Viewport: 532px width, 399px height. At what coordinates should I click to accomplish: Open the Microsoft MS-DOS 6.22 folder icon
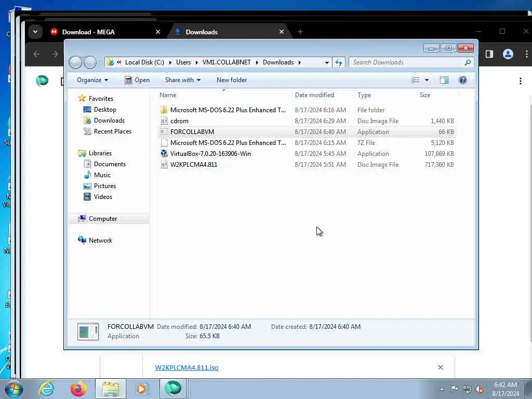click(x=164, y=110)
